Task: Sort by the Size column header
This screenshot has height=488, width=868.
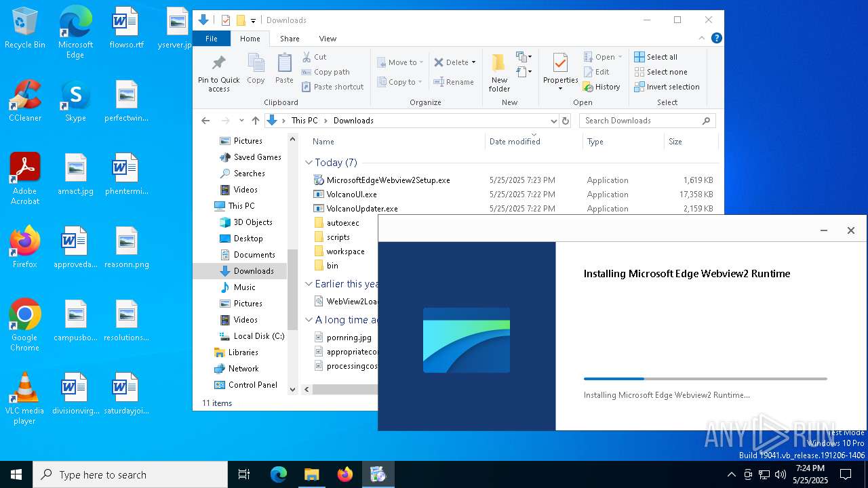Action: pos(691,142)
